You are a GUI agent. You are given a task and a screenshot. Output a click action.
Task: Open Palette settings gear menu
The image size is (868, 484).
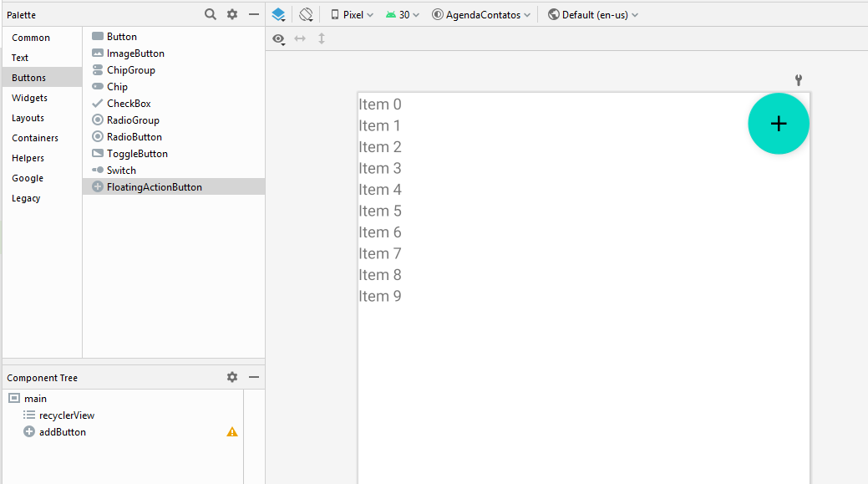[232, 14]
